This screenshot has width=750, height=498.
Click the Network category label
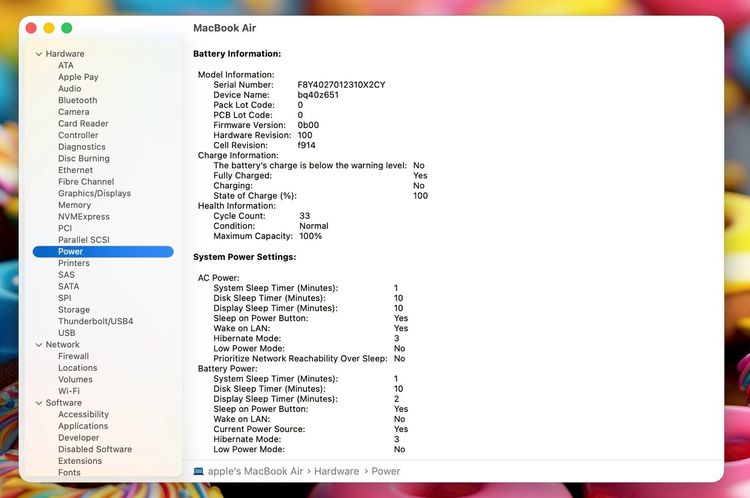[62, 345]
